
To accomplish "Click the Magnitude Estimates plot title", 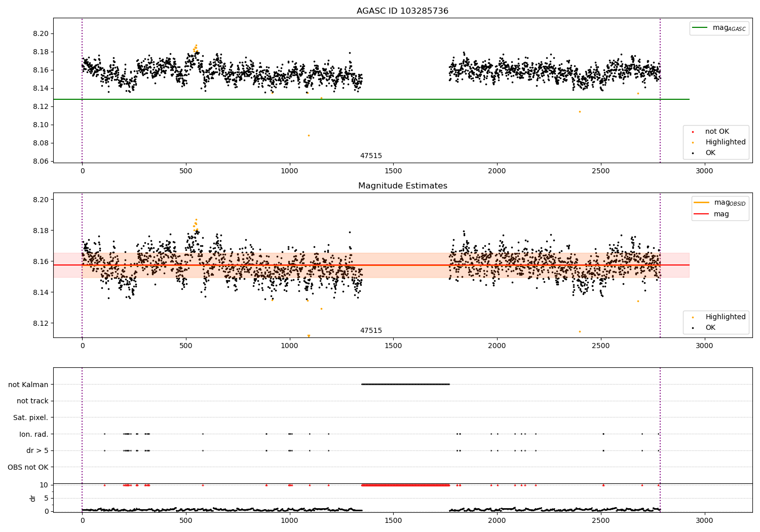I will pyautogui.click(x=402, y=186).
